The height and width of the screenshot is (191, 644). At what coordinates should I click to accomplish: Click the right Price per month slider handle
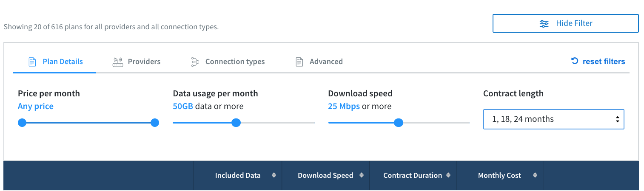[x=155, y=123]
